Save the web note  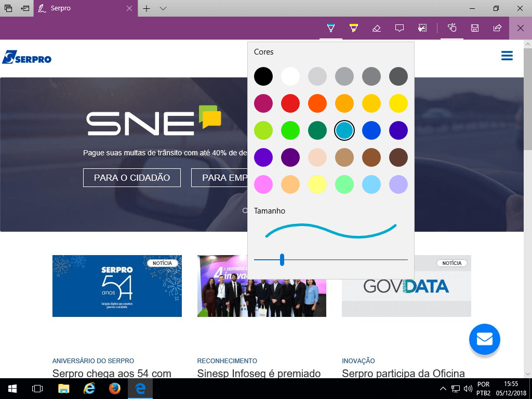[475, 28]
